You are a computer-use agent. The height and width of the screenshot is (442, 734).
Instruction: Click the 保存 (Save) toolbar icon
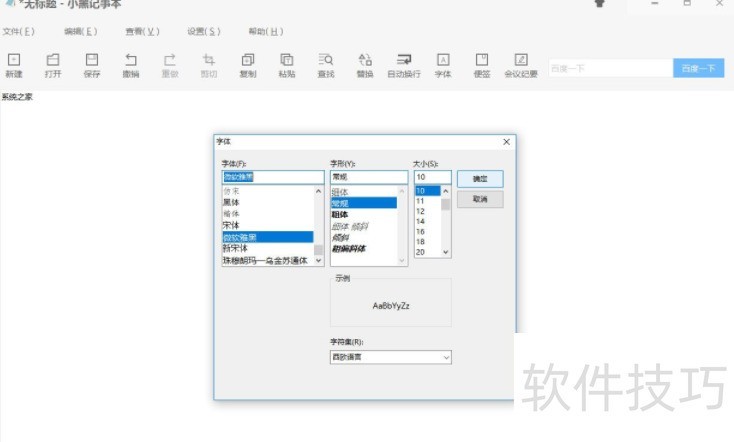point(92,65)
